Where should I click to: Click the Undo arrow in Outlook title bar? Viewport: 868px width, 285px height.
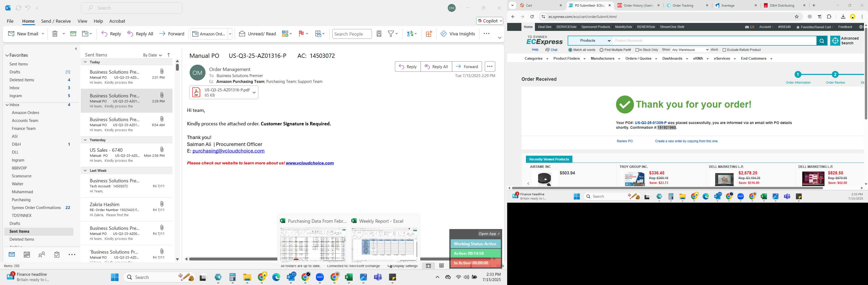tap(28, 8)
